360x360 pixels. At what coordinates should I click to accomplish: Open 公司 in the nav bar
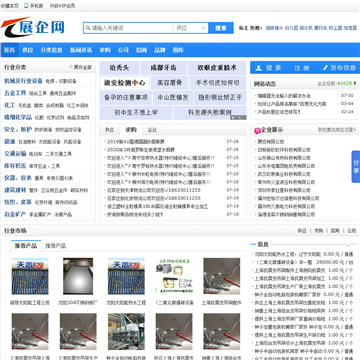[123, 50]
